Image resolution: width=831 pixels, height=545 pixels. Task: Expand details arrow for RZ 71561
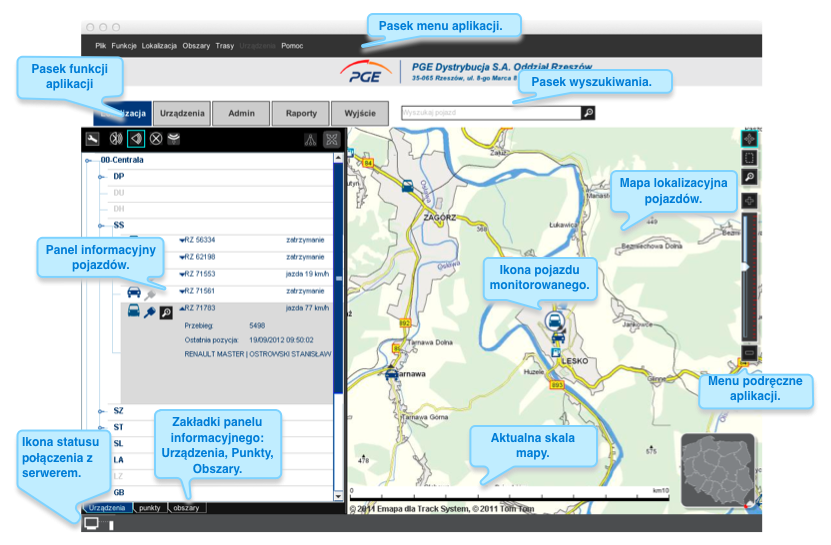[x=182, y=292]
